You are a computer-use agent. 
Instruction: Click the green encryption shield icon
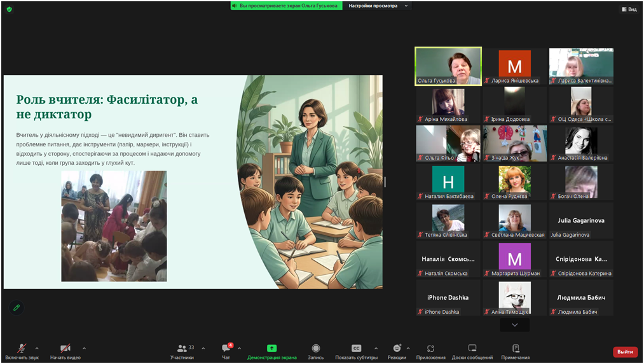pos(9,10)
